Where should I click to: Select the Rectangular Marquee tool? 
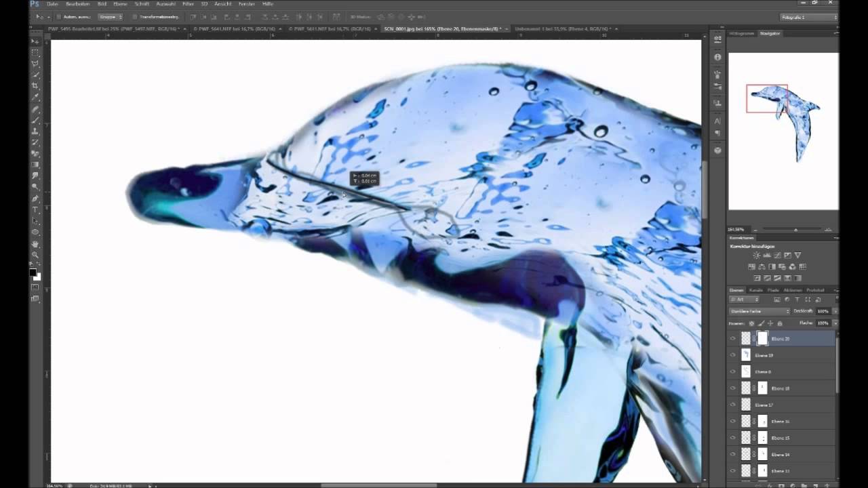(35, 52)
